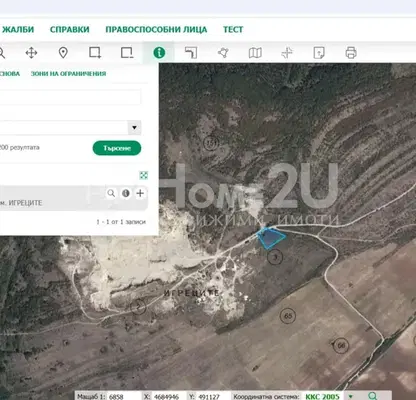This screenshot has width=416, height=400.
Task: Click the green search icon in status bar
Action: [x=373, y=396]
